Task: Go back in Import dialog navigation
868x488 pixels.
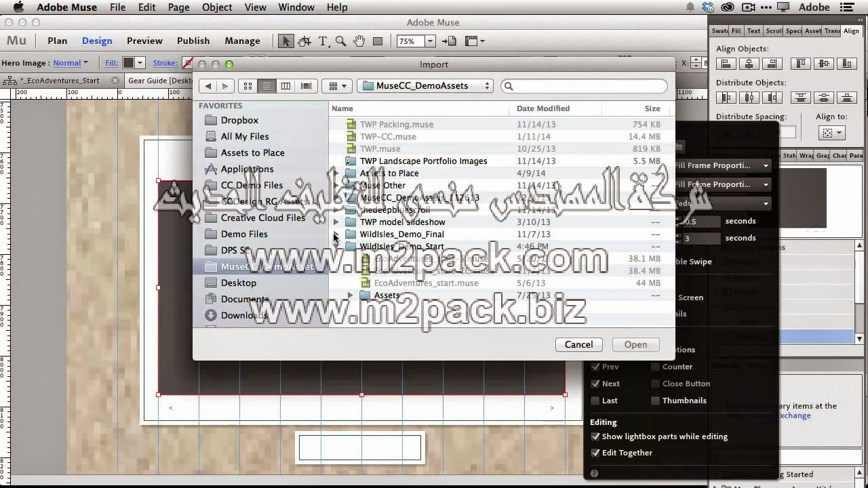Action: coord(208,86)
